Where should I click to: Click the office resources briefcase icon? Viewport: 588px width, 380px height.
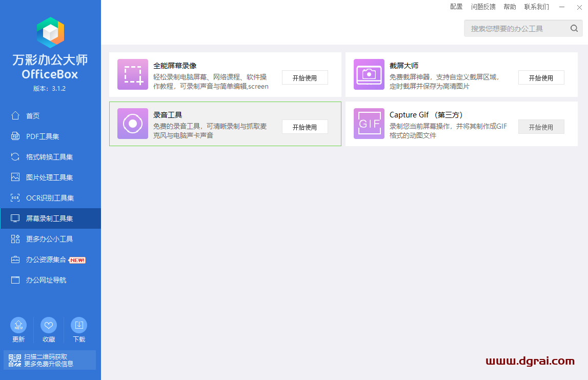click(15, 259)
